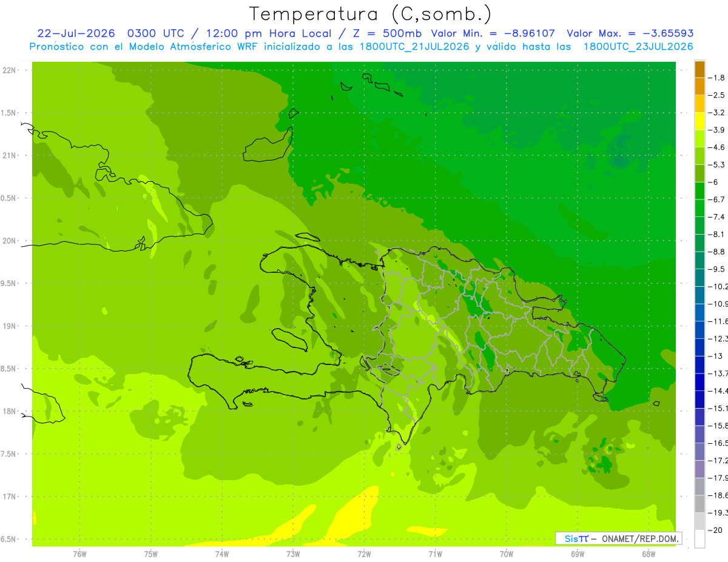Click the "Valor Min. = -8.96107" text
The image size is (728, 562).
pos(494,33)
